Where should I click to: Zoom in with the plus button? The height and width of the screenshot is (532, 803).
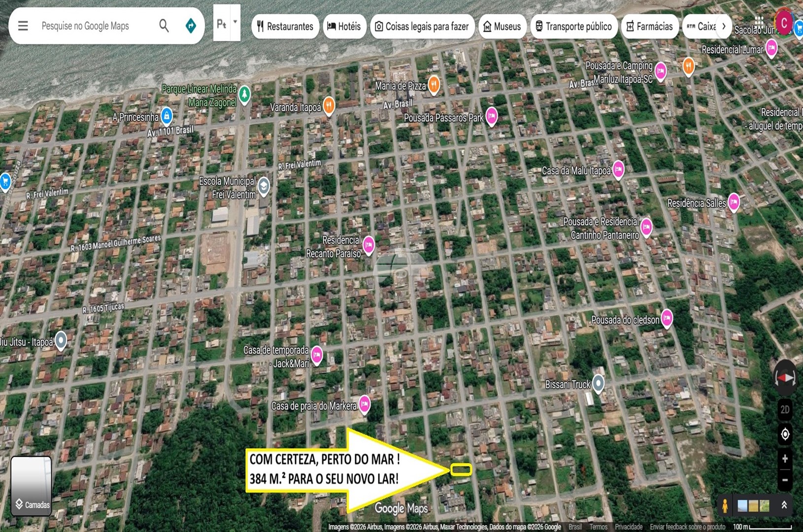(x=785, y=459)
